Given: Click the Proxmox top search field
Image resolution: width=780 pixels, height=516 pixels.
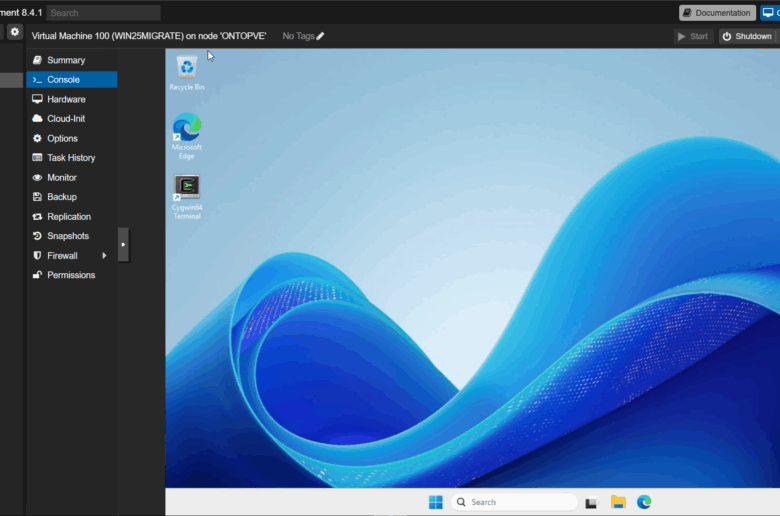Looking at the screenshot, I should click(x=103, y=13).
